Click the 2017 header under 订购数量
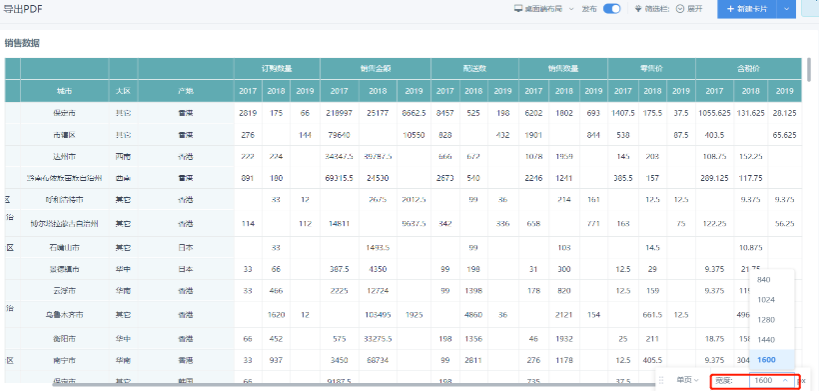The image size is (819, 391). coord(248,91)
